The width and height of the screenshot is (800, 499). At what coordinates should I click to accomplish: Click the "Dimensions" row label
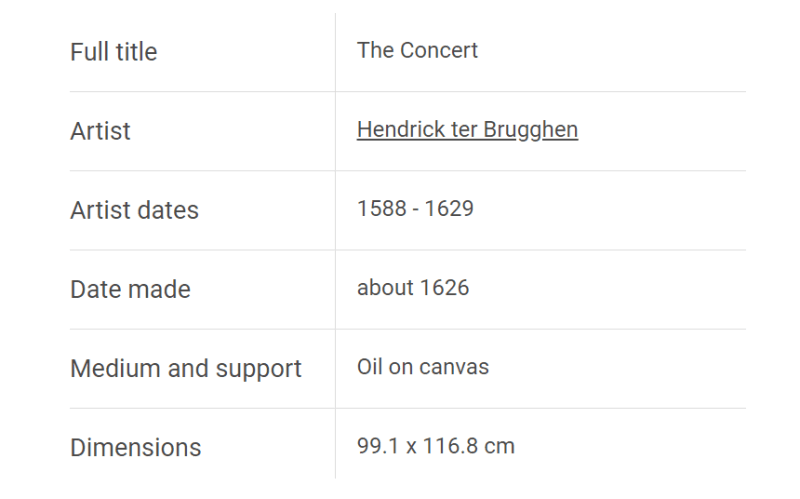(136, 447)
